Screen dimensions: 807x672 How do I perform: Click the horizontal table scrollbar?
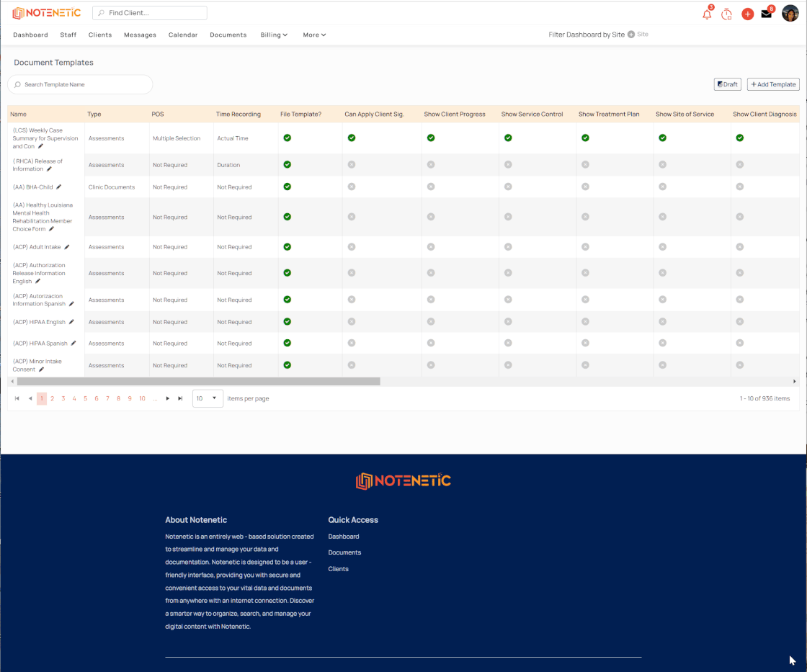pyautogui.click(x=199, y=382)
